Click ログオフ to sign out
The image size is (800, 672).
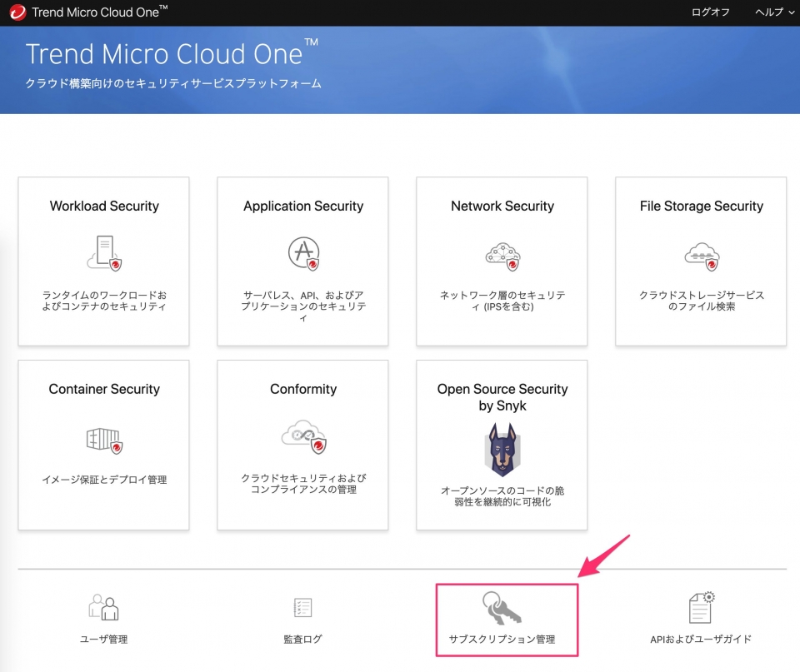coord(710,12)
